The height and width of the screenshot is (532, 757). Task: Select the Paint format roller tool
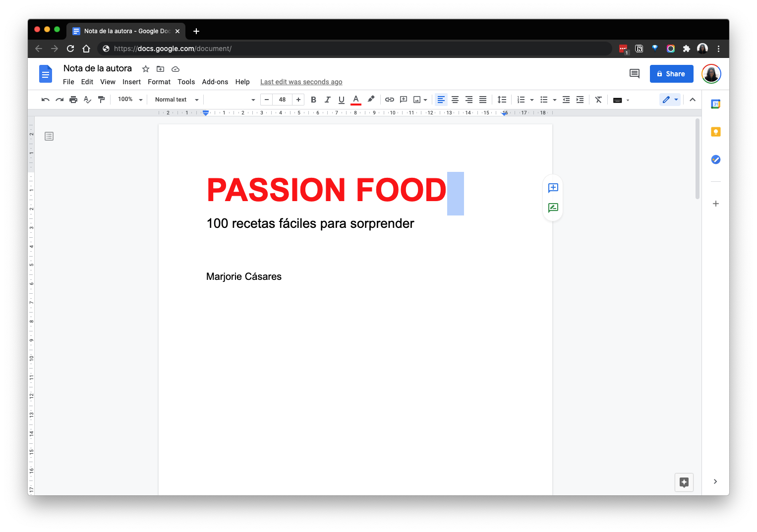click(102, 100)
